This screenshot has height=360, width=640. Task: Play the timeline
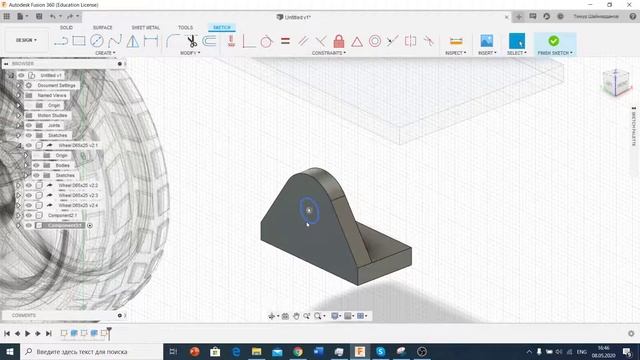(x=27, y=333)
